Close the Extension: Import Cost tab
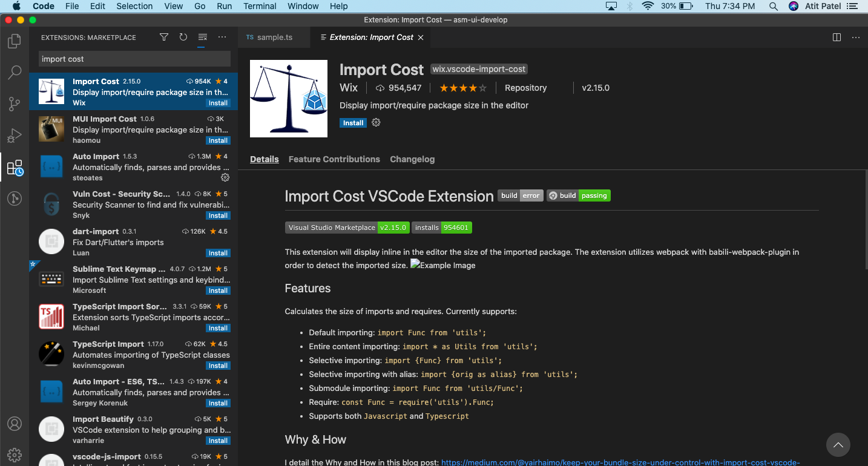The width and height of the screenshot is (868, 466). pos(421,38)
